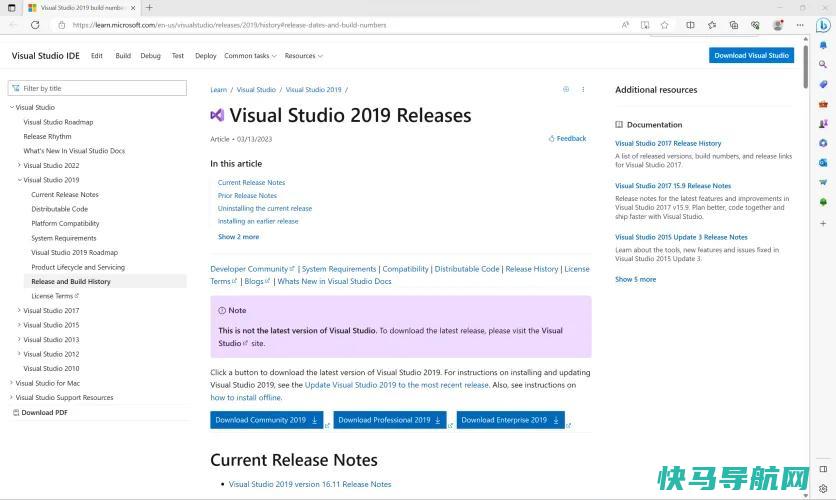Click the Feedback link
Screen dimensions: 836x500
[x=567, y=139]
